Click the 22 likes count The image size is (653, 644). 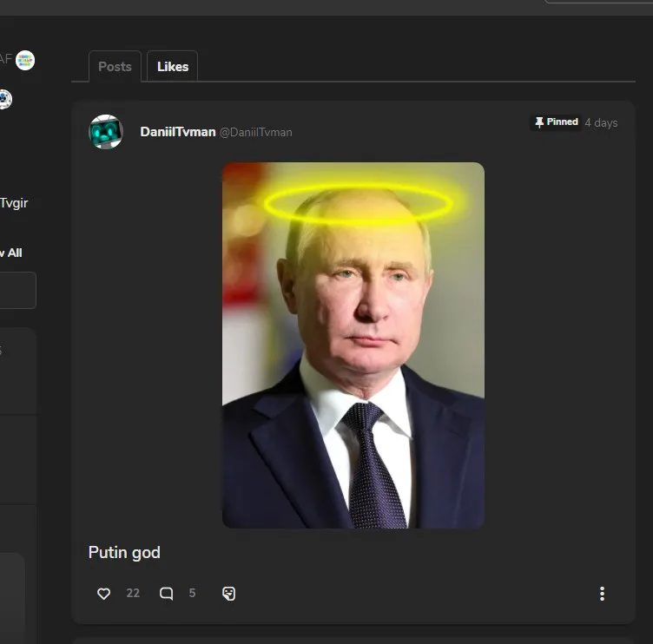(x=133, y=593)
